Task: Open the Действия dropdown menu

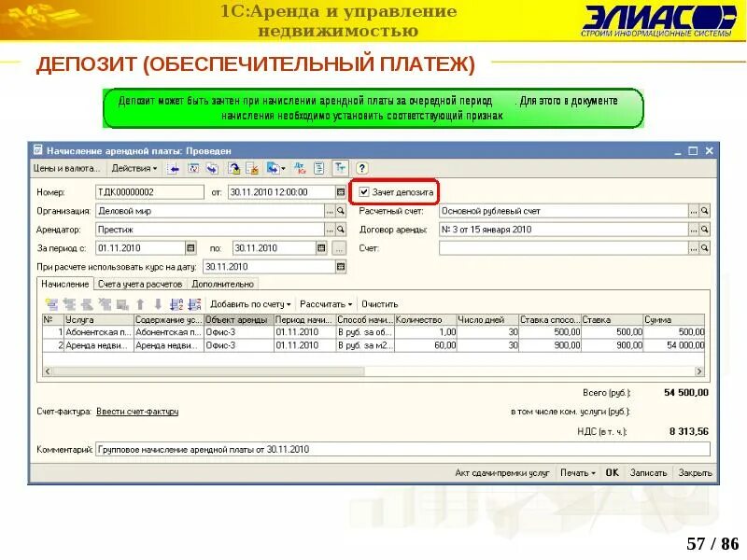Action: coord(134,168)
